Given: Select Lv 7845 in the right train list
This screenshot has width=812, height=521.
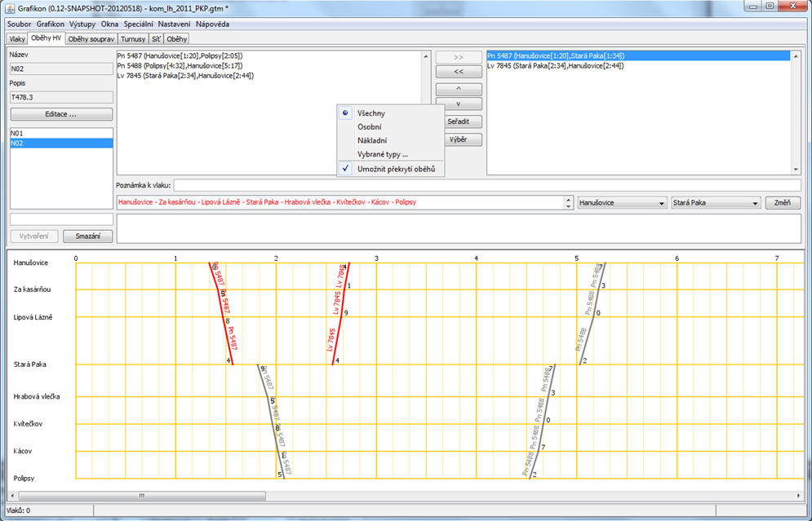Looking at the screenshot, I should point(638,66).
